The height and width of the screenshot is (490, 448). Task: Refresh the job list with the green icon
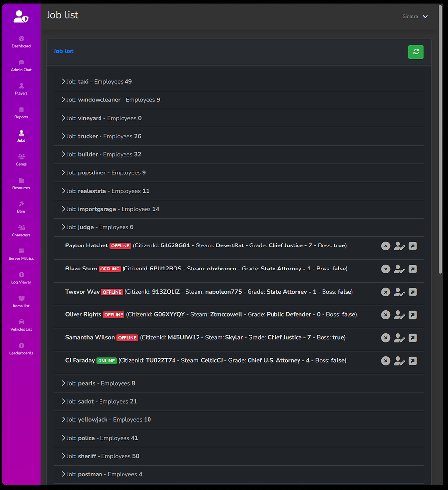pos(416,52)
